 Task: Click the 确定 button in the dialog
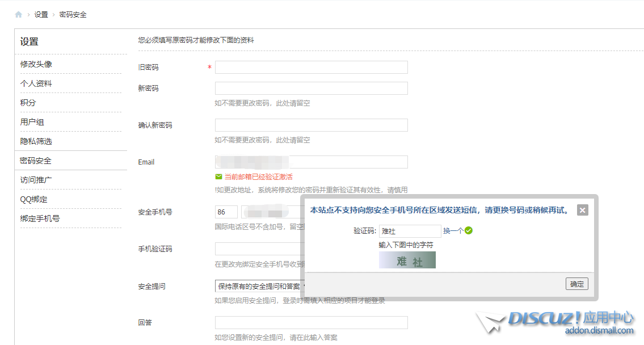tap(576, 284)
